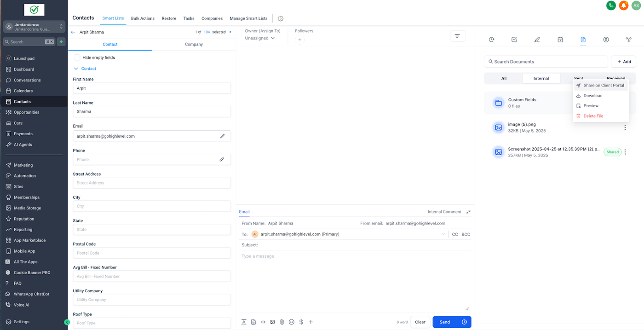Click the Send email button
Screen dimensions: 644x330
[x=445, y=322]
